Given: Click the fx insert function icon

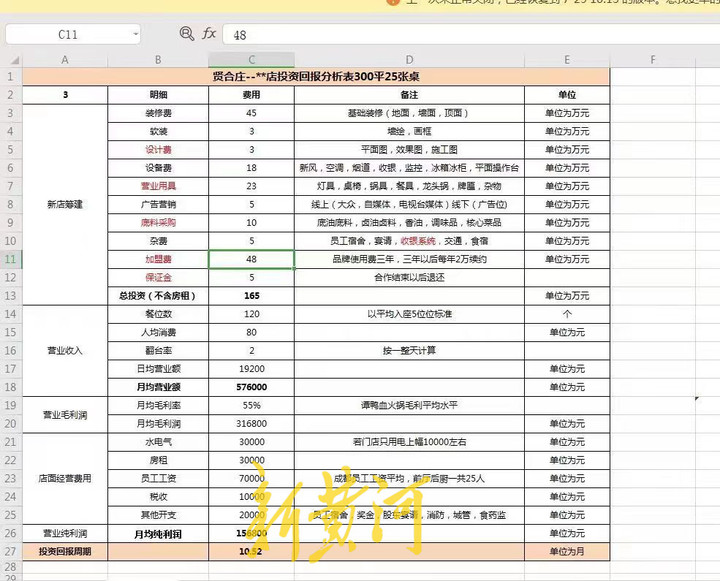Looking at the screenshot, I should (209, 34).
